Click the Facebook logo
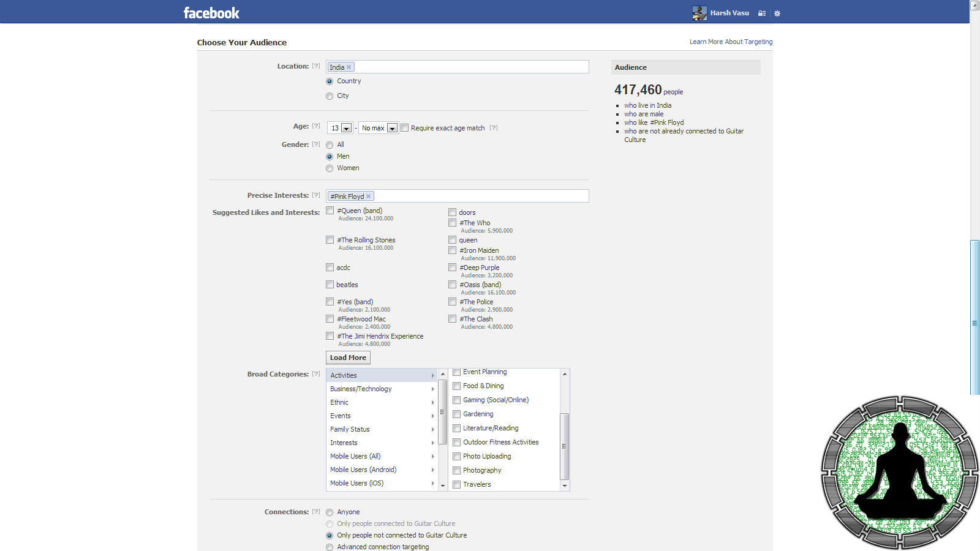The image size is (980, 551). 211,13
